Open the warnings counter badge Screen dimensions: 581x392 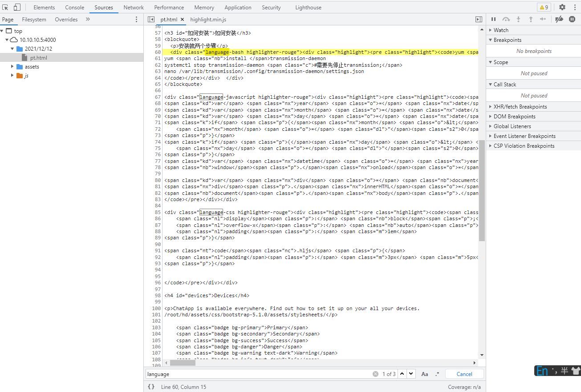[543, 7]
